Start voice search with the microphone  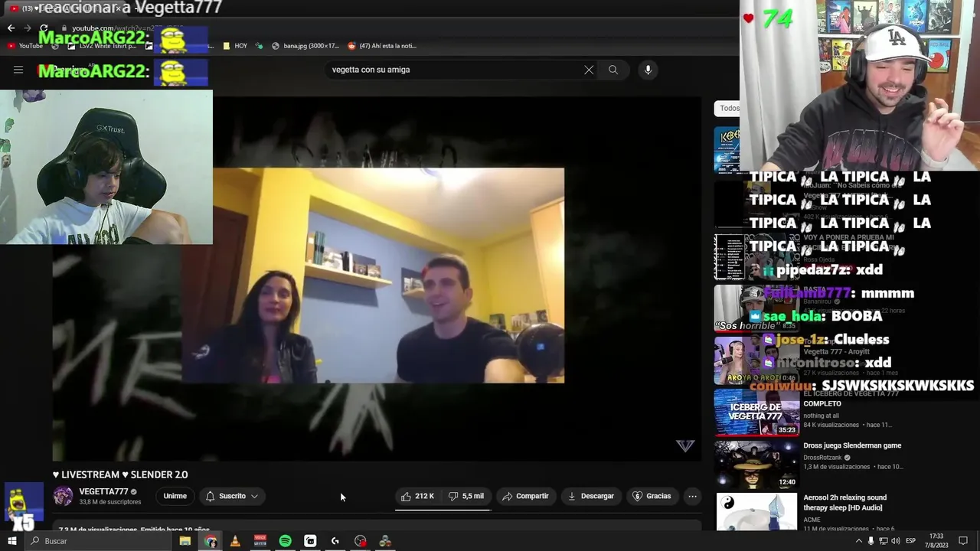pos(648,70)
